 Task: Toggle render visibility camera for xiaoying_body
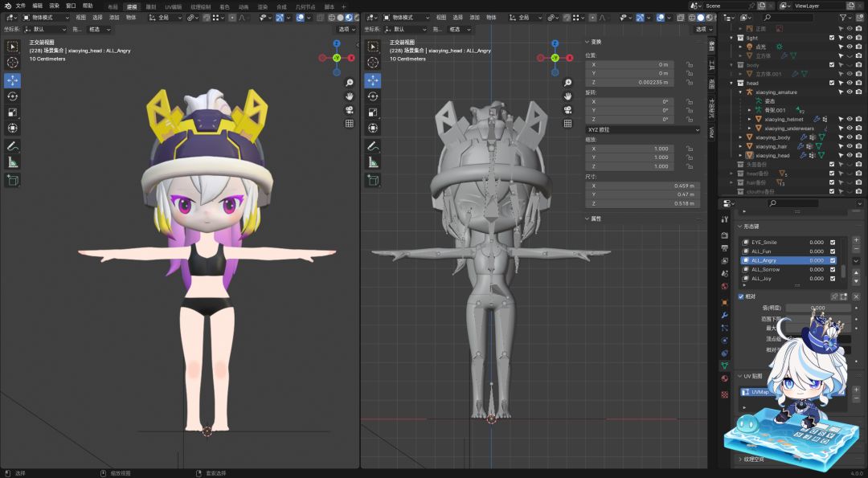858,137
